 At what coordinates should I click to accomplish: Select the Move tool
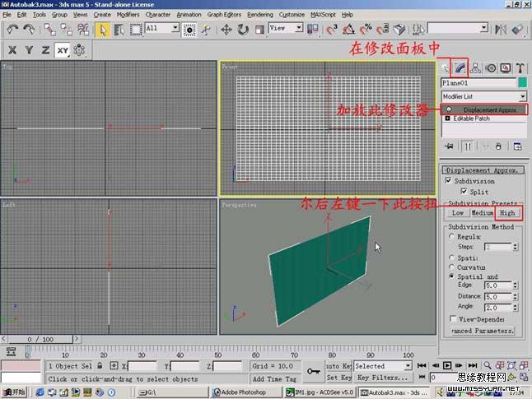[x=226, y=30]
